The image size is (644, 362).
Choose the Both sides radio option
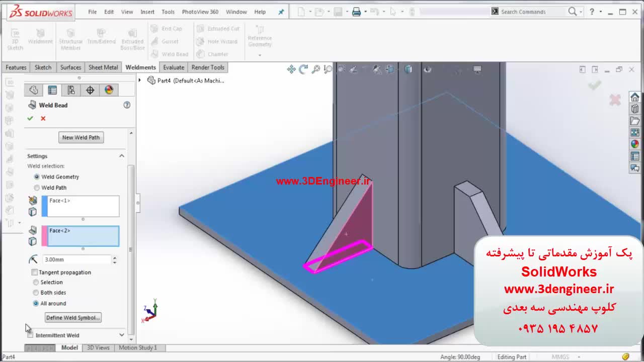pos(36,293)
